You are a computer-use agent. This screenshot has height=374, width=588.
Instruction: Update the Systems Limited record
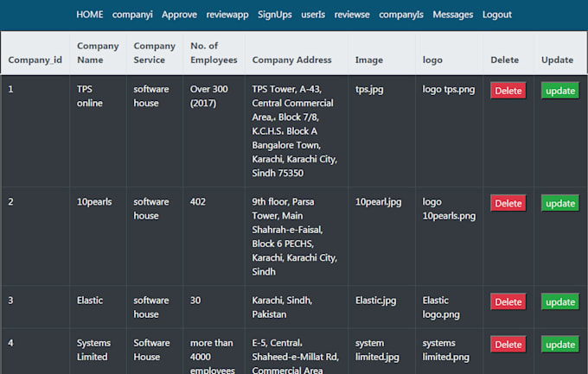point(560,345)
